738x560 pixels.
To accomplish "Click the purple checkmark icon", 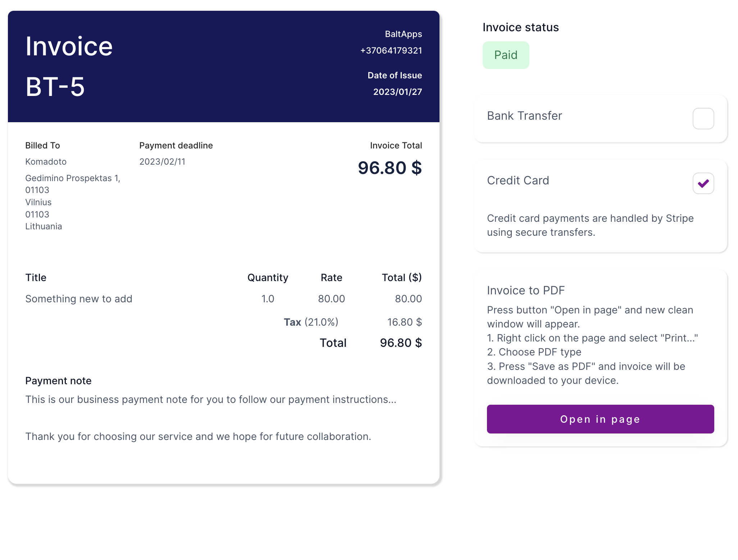I will [703, 184].
